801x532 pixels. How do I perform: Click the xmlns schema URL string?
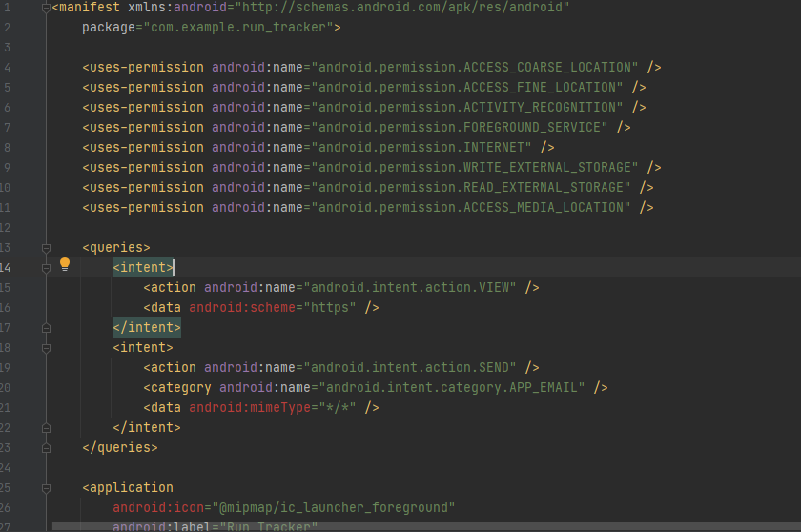click(402, 7)
